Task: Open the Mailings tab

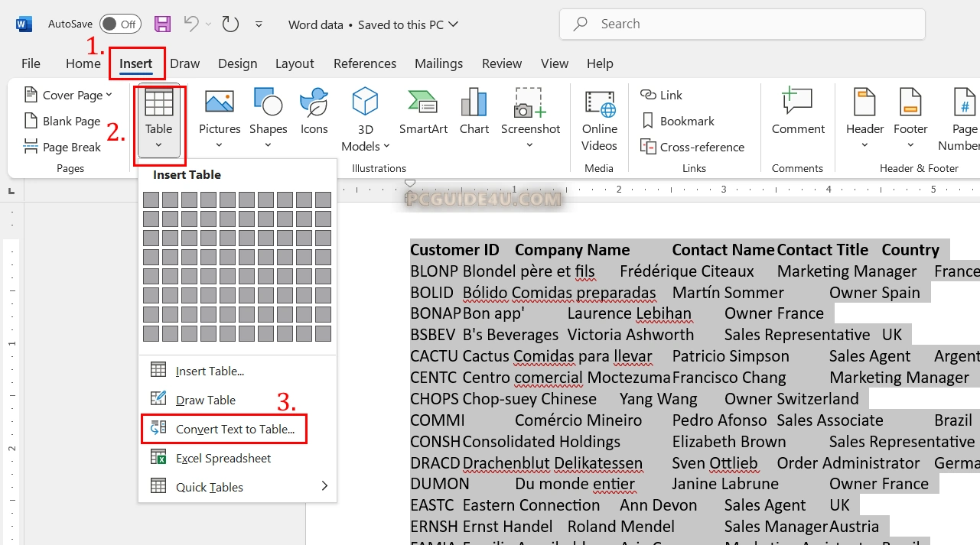Action: (x=438, y=63)
